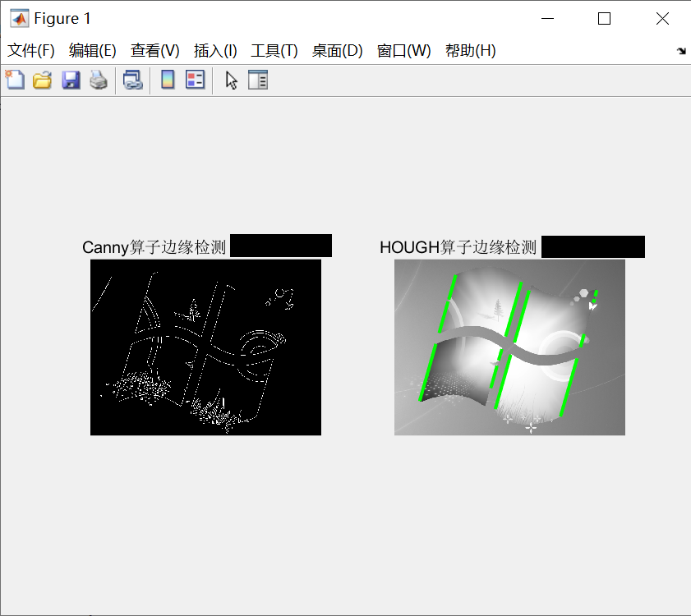Insert colorbar using toolbar icon

(168, 80)
